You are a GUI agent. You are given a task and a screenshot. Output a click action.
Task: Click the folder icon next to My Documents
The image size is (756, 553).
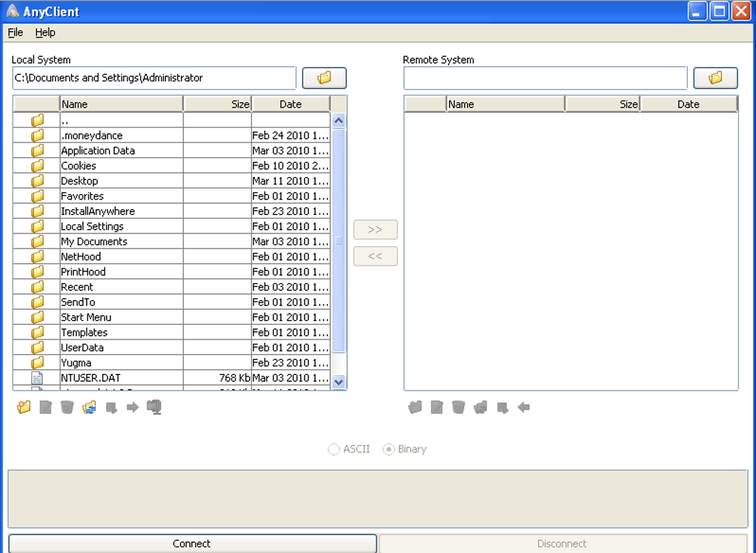point(37,242)
